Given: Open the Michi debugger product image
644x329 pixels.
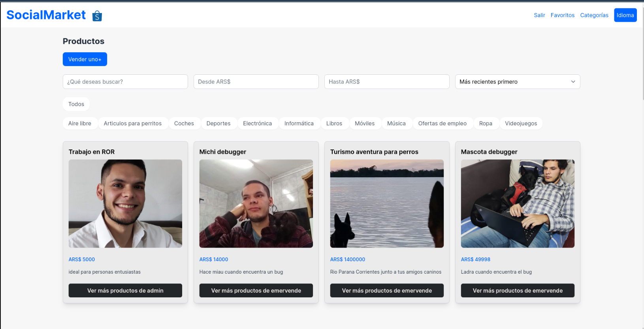Looking at the screenshot, I should click(x=256, y=204).
